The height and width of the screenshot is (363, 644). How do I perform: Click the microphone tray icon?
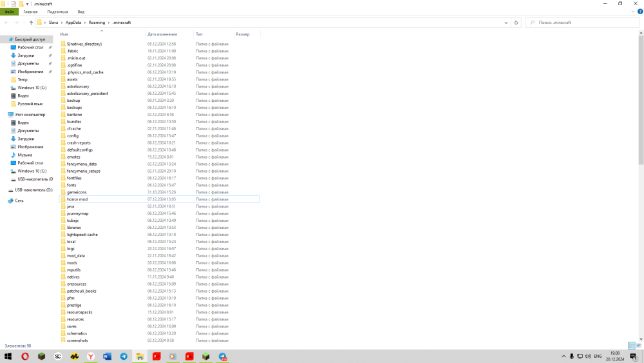click(572, 357)
